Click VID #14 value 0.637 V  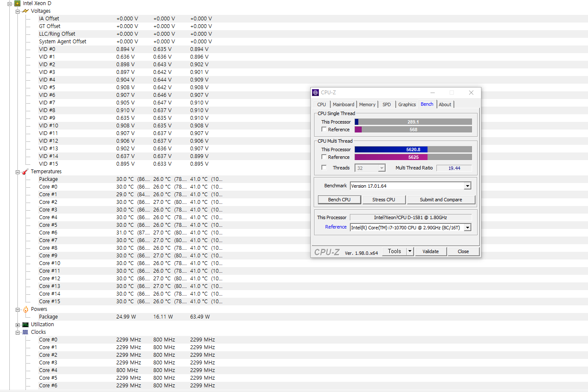tap(126, 156)
